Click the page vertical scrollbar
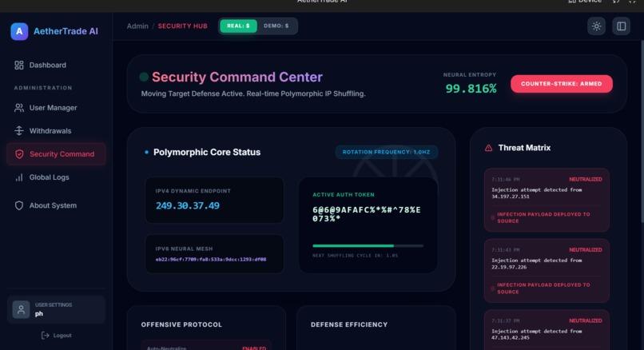Screen dimensions: 644x350 (642, 132)
